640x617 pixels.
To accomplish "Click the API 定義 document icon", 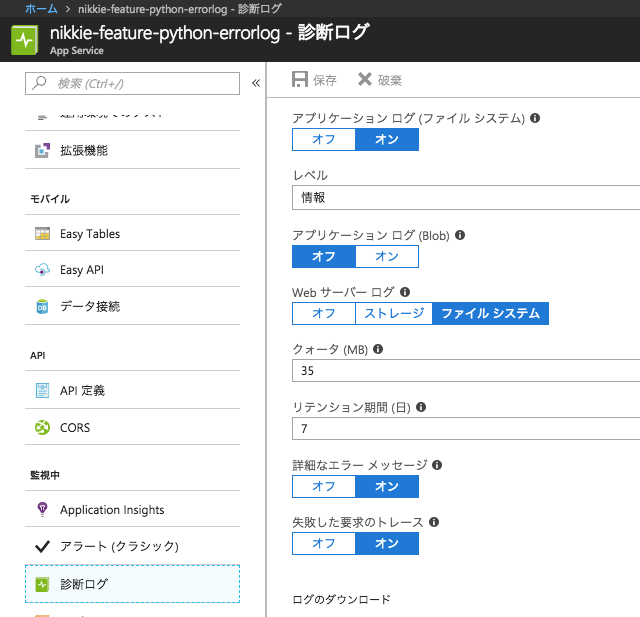I will [x=42, y=391].
